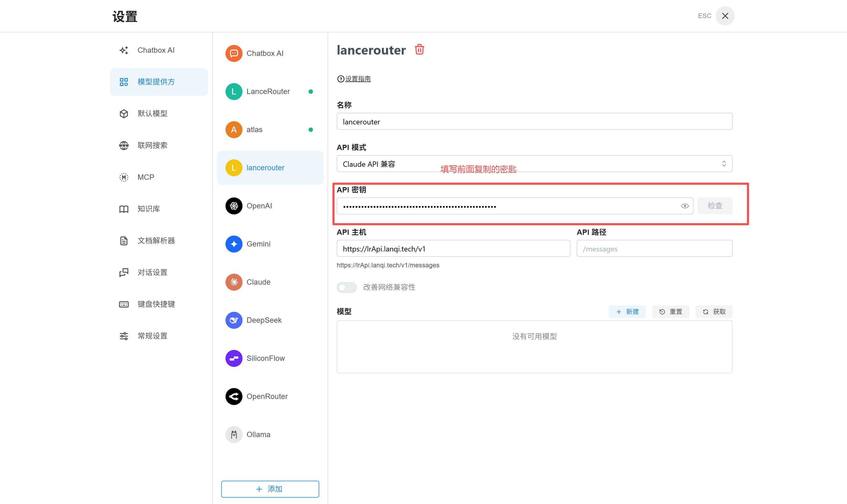The height and width of the screenshot is (504, 847).
Task: Click 添加 to add a provider
Action: [270, 489]
